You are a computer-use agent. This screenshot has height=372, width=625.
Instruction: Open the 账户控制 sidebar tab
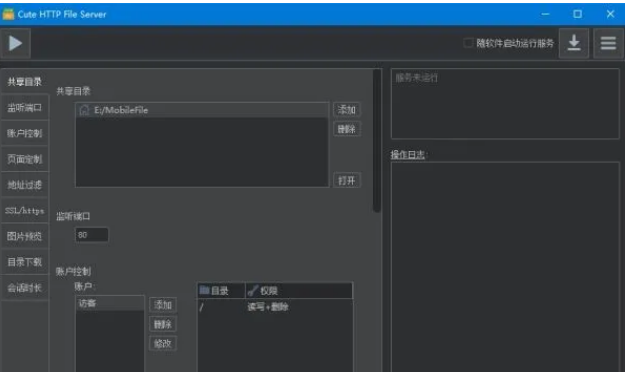25,133
